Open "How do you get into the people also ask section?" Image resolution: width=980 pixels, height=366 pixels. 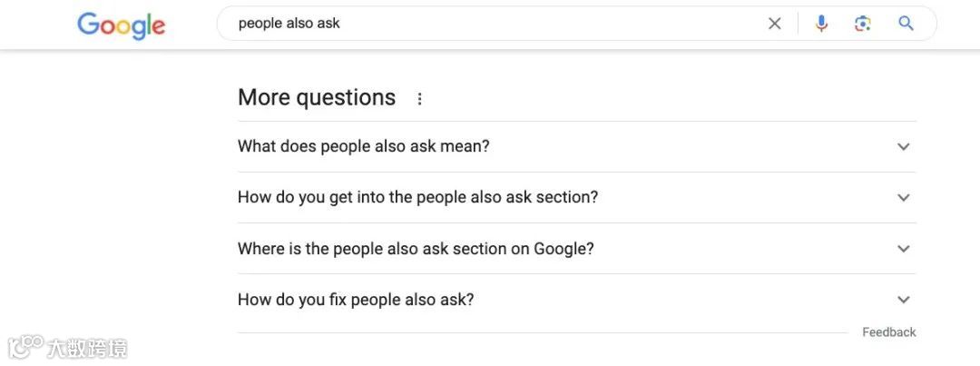417,197
